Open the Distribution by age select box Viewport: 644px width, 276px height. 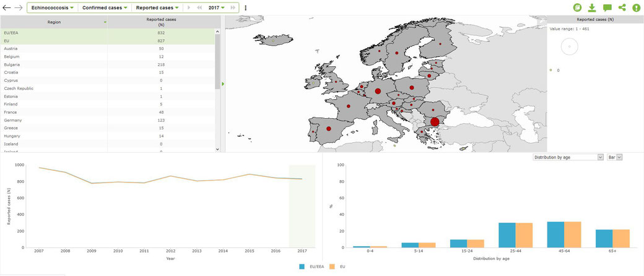pos(568,157)
